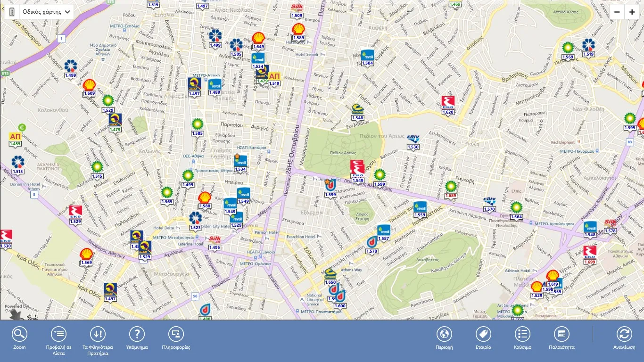Select the Shell station priced 1.649
Screen dimensions: 644x362
tap(258, 41)
